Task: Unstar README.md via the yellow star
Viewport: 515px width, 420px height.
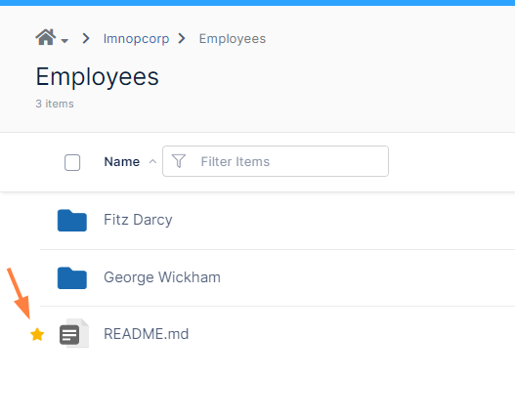Action: pyautogui.click(x=37, y=335)
